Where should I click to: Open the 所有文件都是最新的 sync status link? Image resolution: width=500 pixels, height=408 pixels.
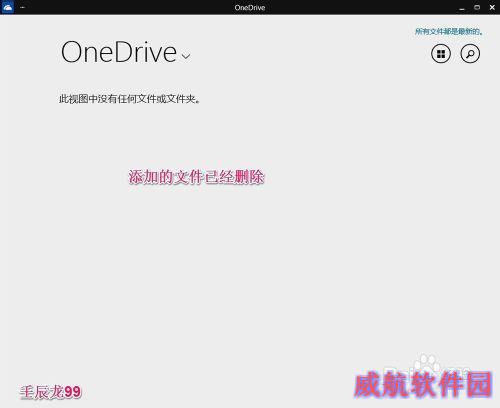449,32
